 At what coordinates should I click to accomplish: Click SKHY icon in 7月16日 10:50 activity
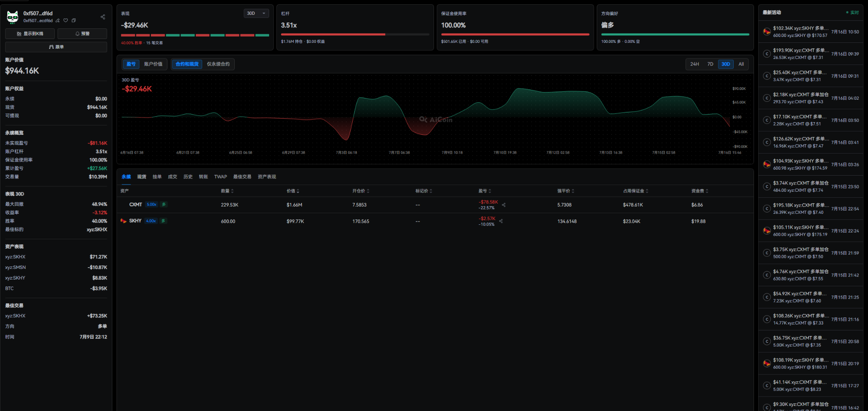(x=767, y=32)
